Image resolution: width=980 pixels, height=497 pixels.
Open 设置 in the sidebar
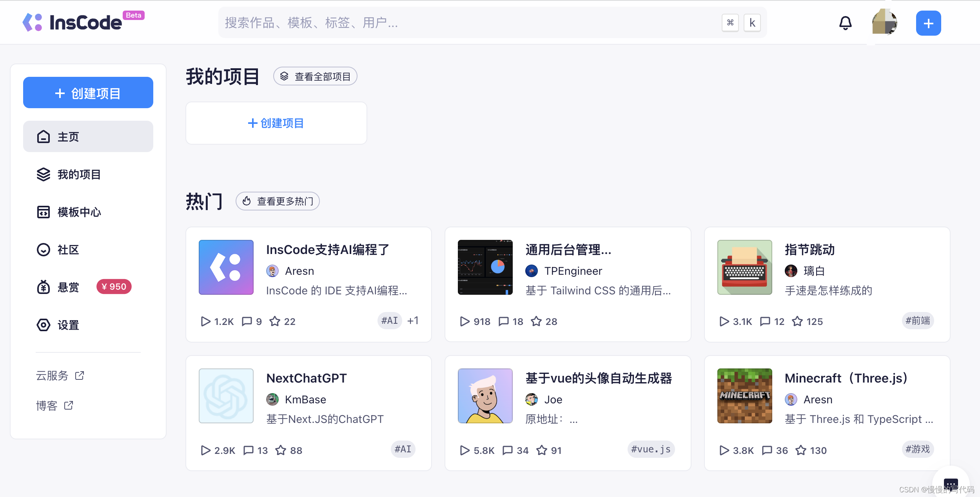[x=68, y=325]
